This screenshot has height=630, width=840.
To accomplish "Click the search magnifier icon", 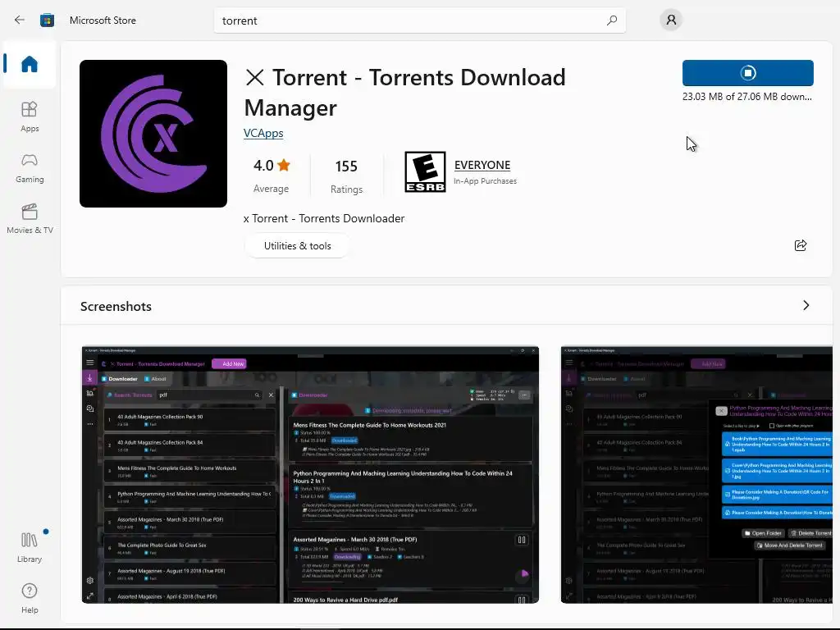I will point(612,21).
